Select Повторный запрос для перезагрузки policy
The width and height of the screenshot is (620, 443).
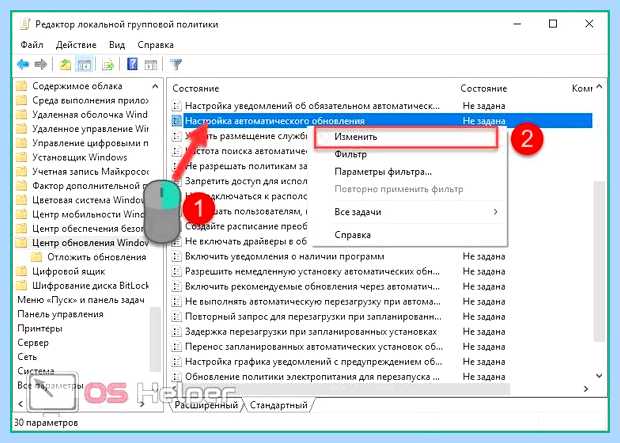(x=313, y=316)
